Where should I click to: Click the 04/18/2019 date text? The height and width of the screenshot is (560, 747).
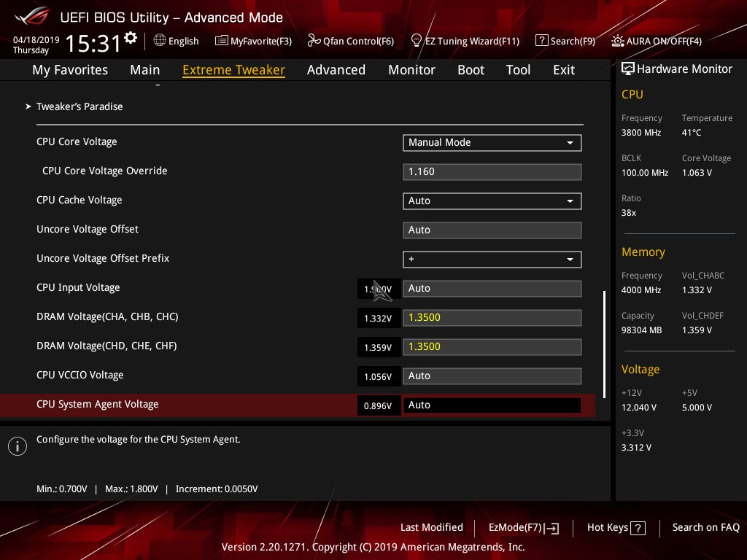click(x=36, y=40)
